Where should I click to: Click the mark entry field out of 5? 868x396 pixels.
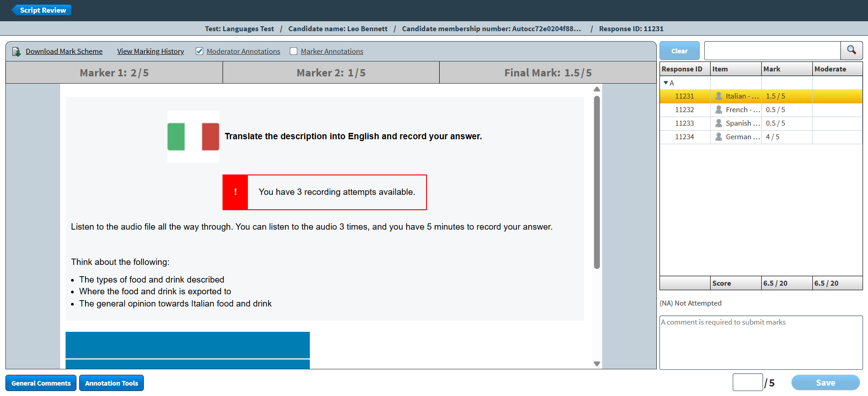[x=747, y=382]
